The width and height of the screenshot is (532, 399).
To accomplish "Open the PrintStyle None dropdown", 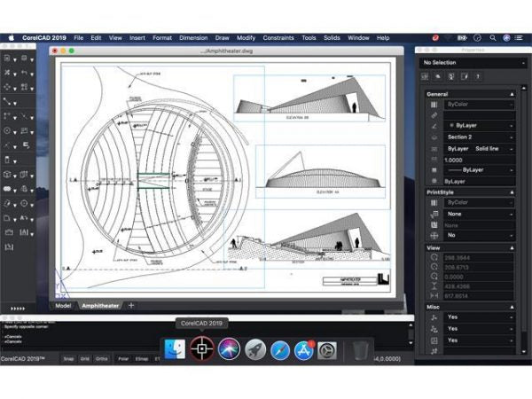I will (x=480, y=214).
